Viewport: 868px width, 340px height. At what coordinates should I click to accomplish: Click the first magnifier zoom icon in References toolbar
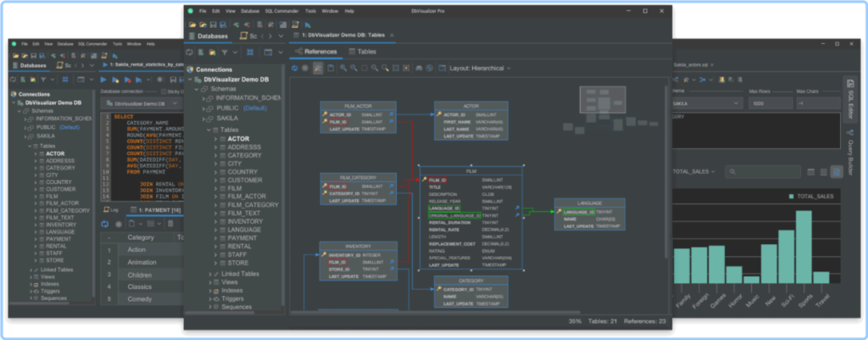coord(344,68)
